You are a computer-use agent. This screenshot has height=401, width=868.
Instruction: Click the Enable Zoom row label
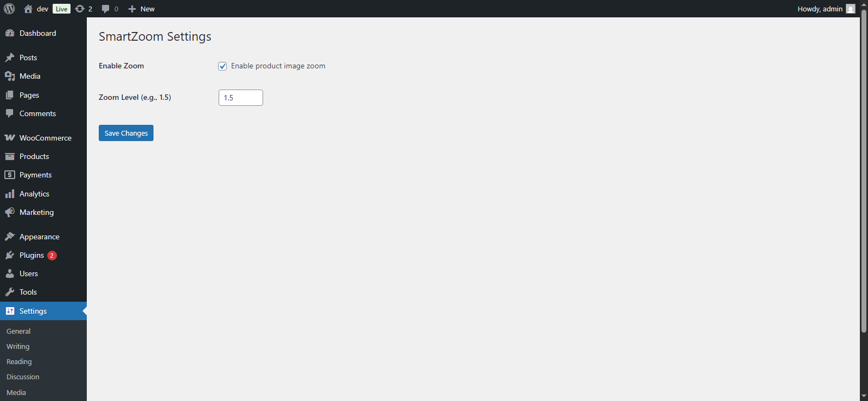click(122, 66)
